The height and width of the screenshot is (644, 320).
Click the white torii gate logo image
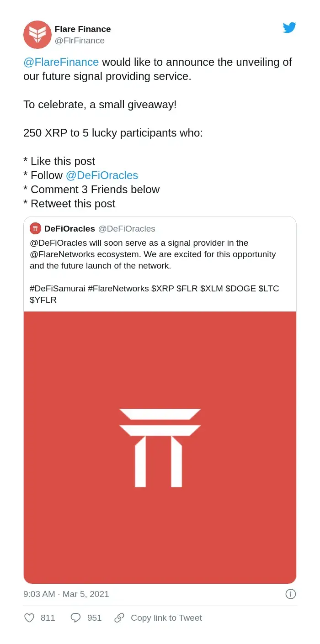(160, 445)
